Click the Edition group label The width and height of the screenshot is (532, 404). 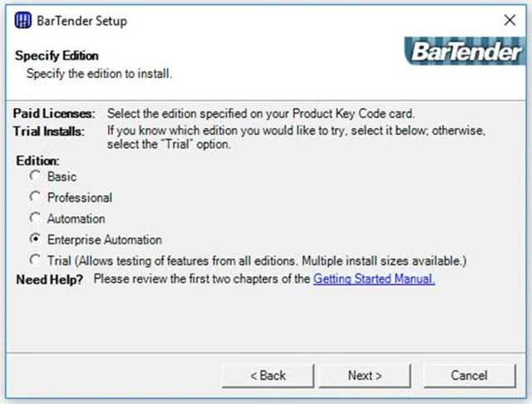click(37, 160)
